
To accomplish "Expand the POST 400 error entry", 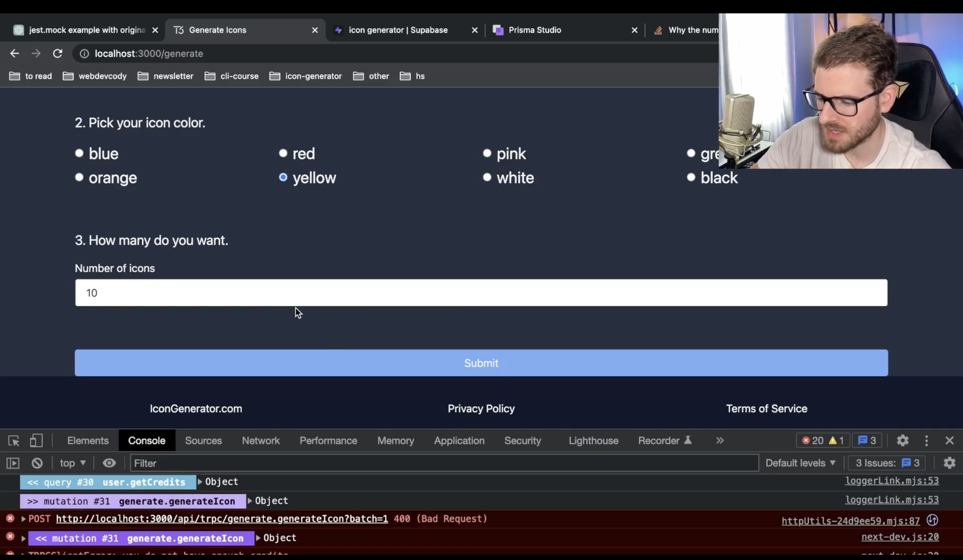I will (23, 519).
